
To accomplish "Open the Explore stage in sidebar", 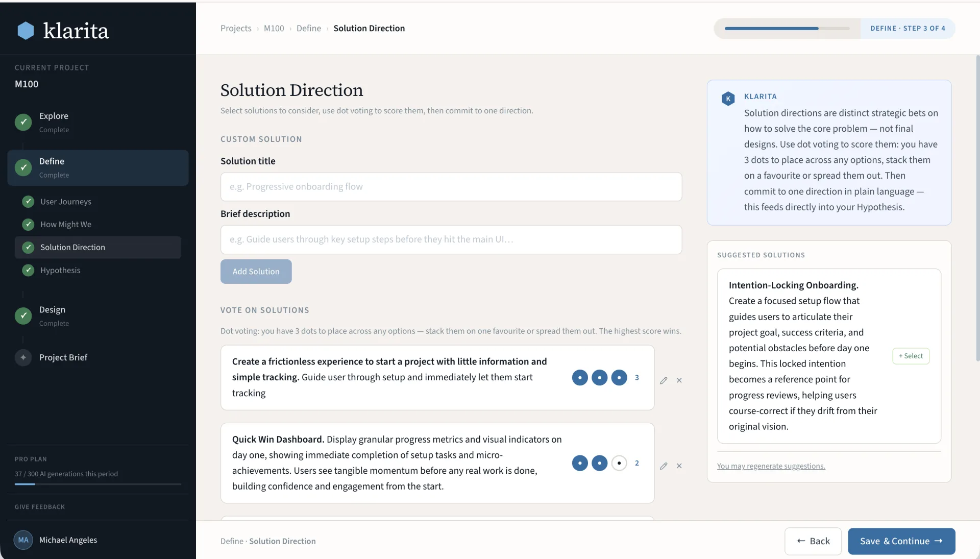I will [x=98, y=122].
